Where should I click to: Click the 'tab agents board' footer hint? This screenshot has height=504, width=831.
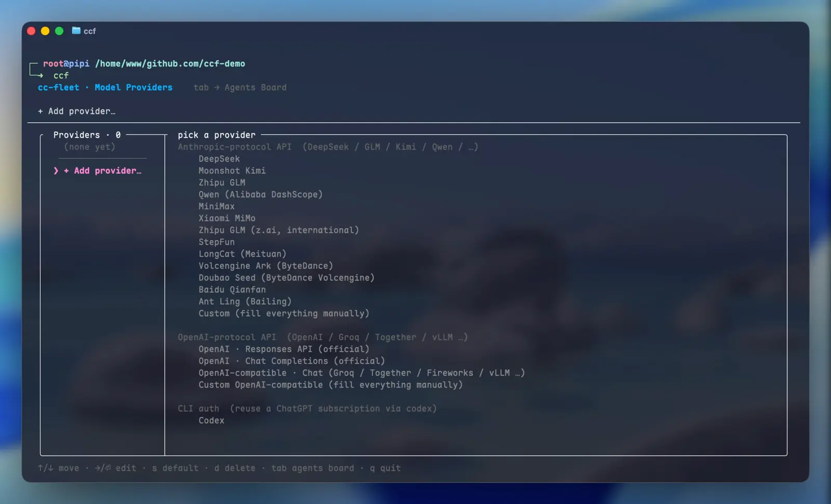313,468
